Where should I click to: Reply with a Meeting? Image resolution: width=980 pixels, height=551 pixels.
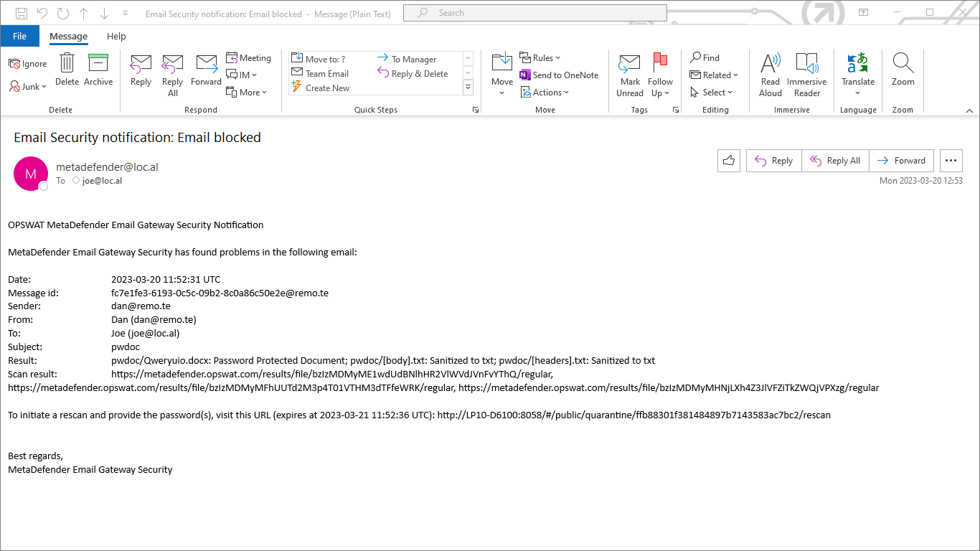[248, 58]
